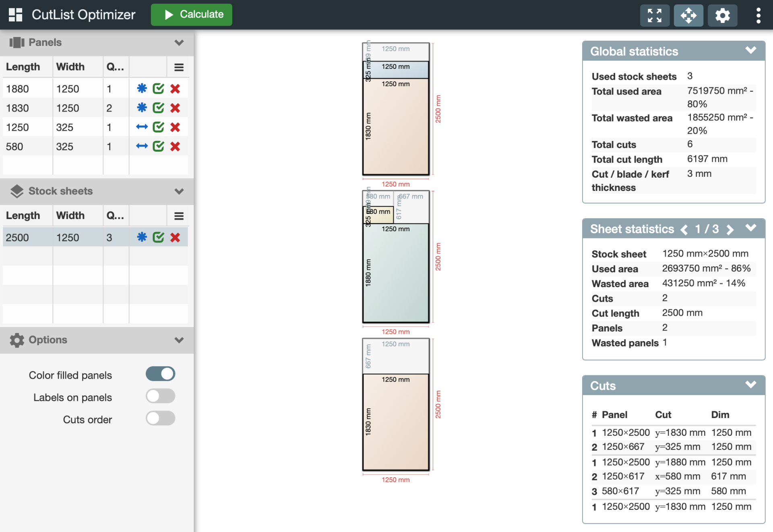This screenshot has height=532, width=773.
Task: Edit length cell 1880 in Panels
Action: [x=28, y=89]
